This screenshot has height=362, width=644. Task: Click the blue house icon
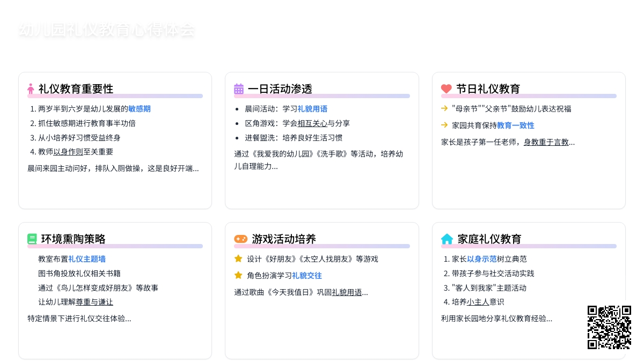447,239
